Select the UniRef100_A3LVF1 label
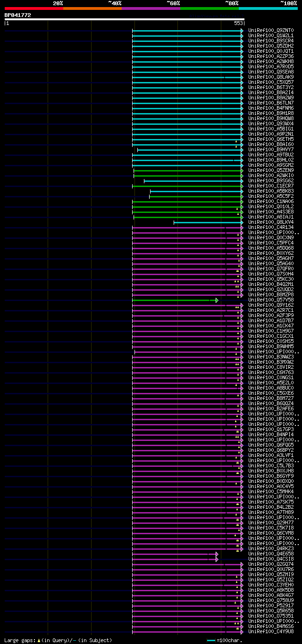The image size is (302, 644). [x=271, y=456]
